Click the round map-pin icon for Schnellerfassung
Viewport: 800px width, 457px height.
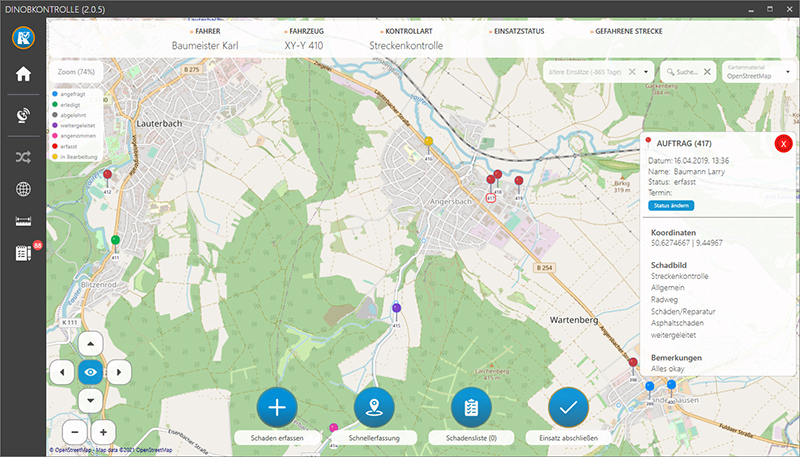374,407
